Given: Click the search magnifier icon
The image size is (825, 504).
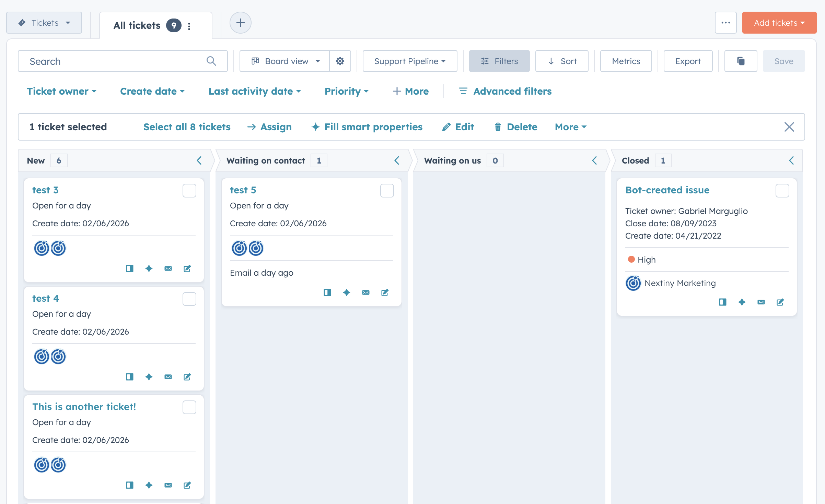Looking at the screenshot, I should coord(211,61).
